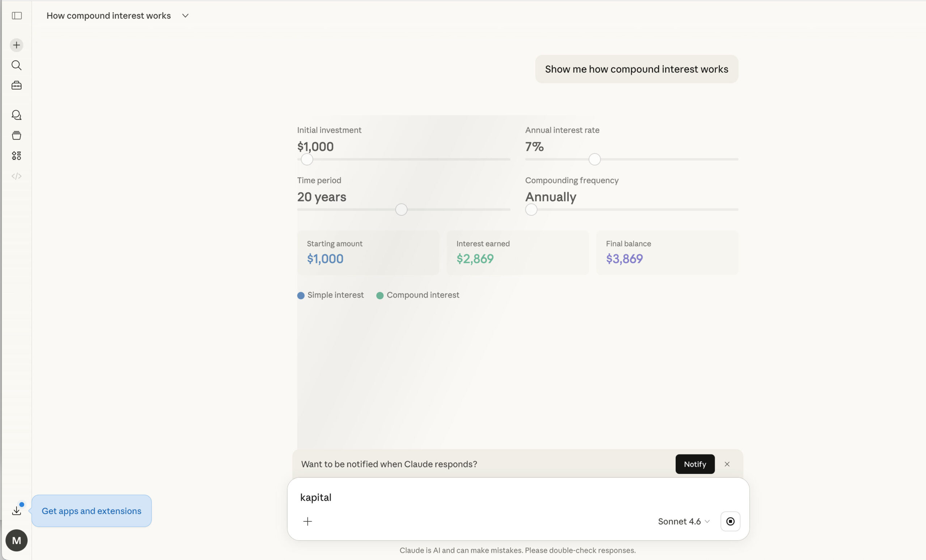Open the artifacts shapes icon in sidebar

(17, 155)
